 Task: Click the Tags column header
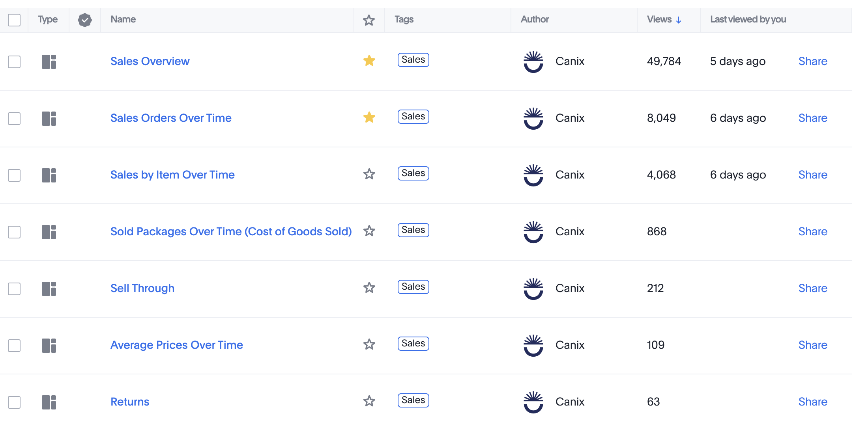click(x=404, y=19)
